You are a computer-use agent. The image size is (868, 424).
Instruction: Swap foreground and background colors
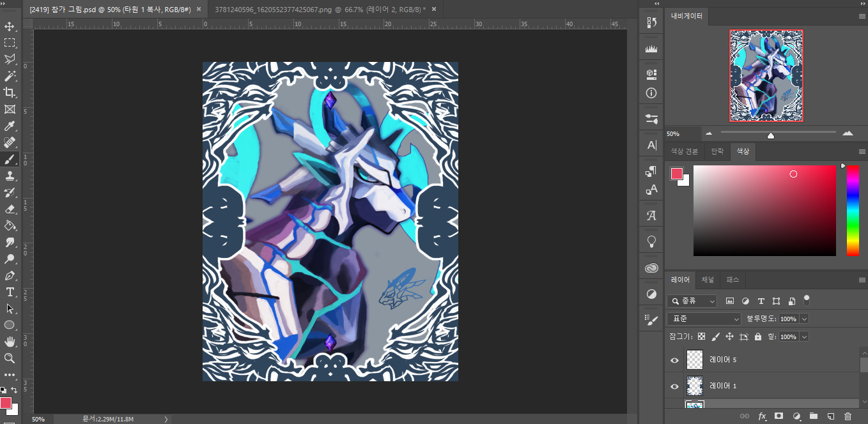(x=14, y=390)
